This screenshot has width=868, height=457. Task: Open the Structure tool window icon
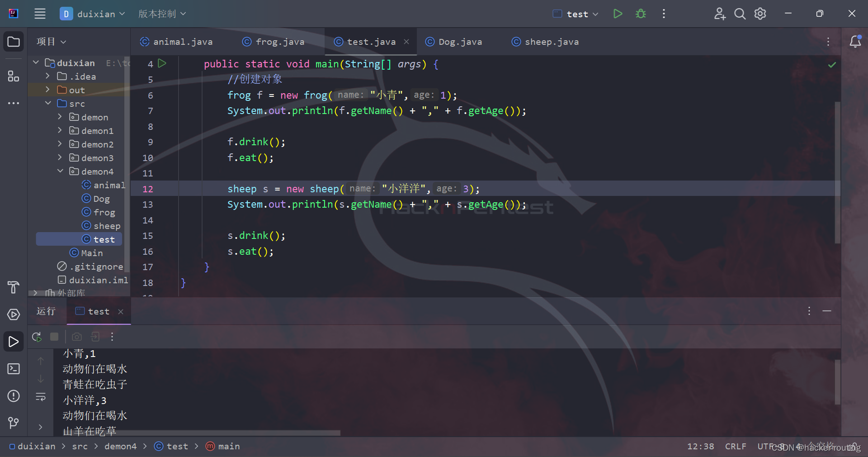[x=14, y=76]
